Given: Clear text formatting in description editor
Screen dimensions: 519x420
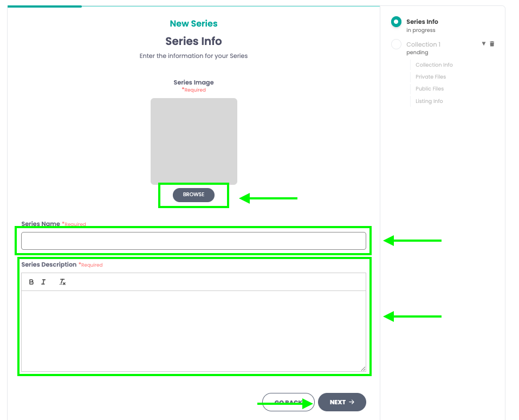Looking at the screenshot, I should pos(62,282).
